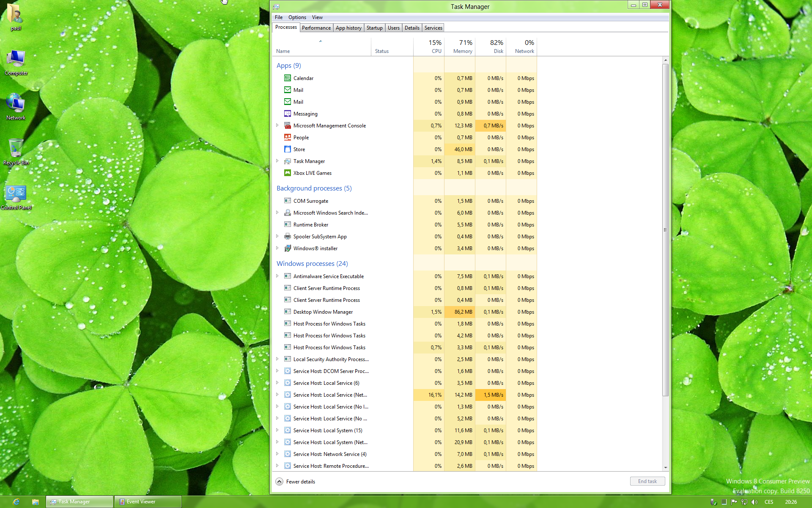The width and height of the screenshot is (812, 508).
Task: Select the Calendar app icon
Action: click(288, 78)
